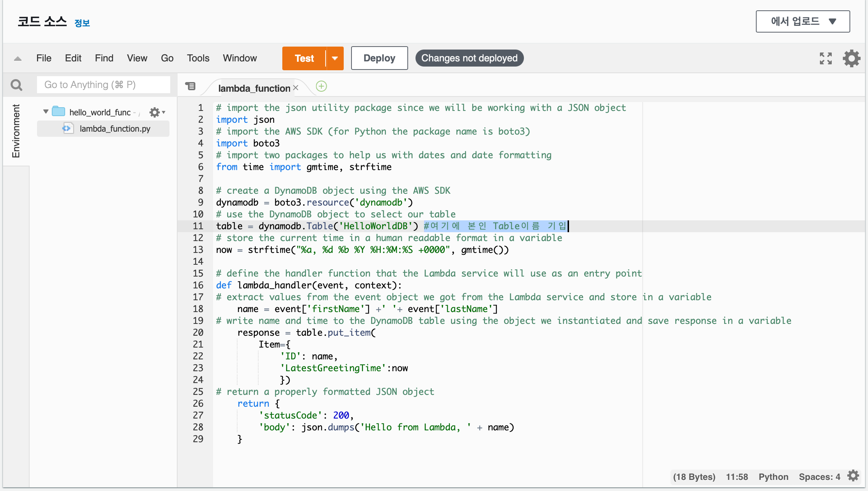The width and height of the screenshot is (868, 491).
Task: Click the search magnifier icon
Action: pyautogui.click(x=16, y=85)
